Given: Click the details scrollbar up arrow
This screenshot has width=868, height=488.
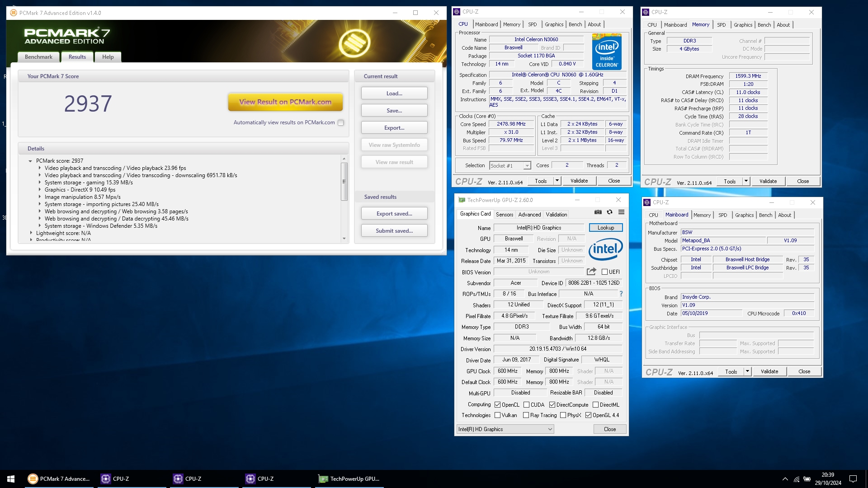Looking at the screenshot, I should tap(344, 159).
